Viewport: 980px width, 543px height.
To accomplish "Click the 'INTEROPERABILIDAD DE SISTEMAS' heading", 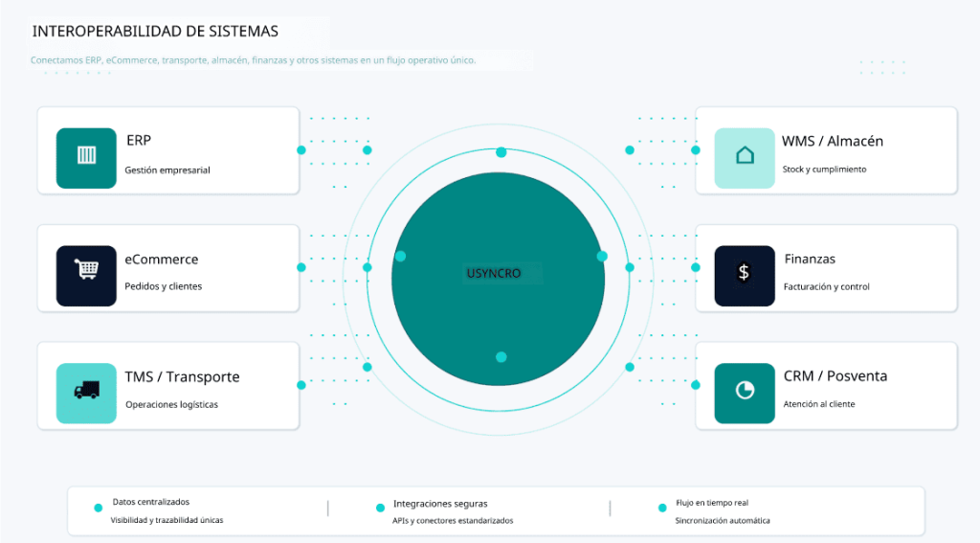I will point(155,32).
